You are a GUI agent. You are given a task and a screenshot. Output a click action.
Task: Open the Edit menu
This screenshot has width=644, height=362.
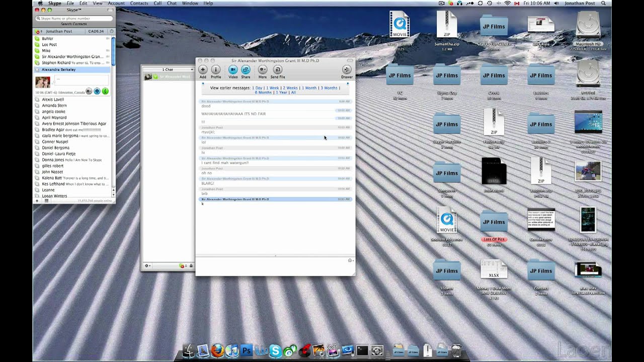(84, 3)
